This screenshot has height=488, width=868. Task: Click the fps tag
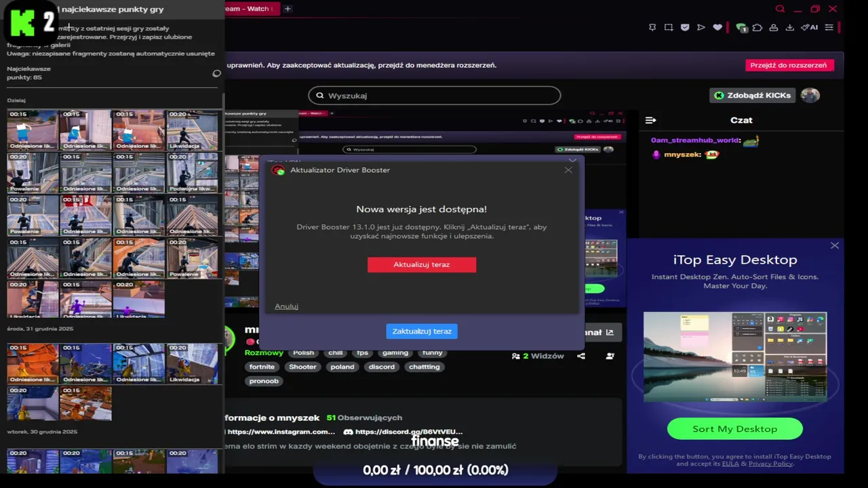(362, 352)
